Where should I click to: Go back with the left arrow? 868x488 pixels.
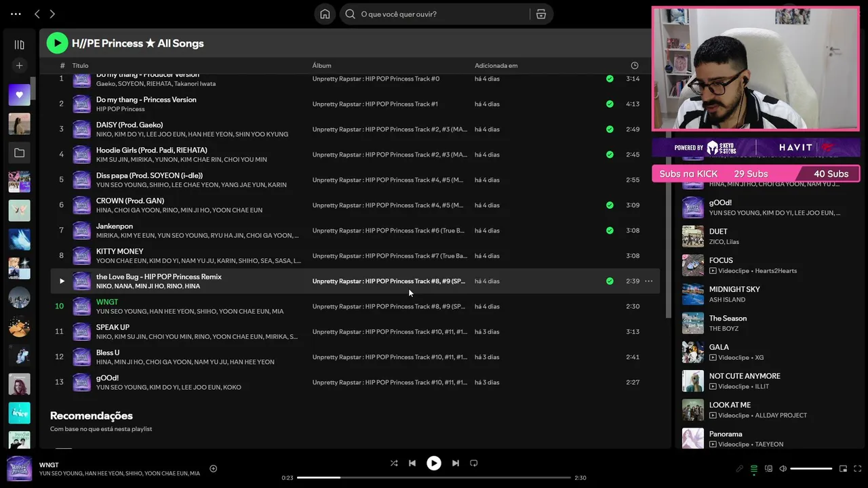click(37, 14)
